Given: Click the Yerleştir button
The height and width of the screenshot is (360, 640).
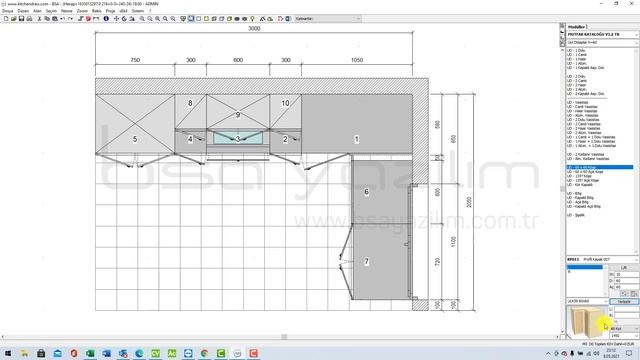Looking at the screenshot, I should pyautogui.click(x=624, y=302).
